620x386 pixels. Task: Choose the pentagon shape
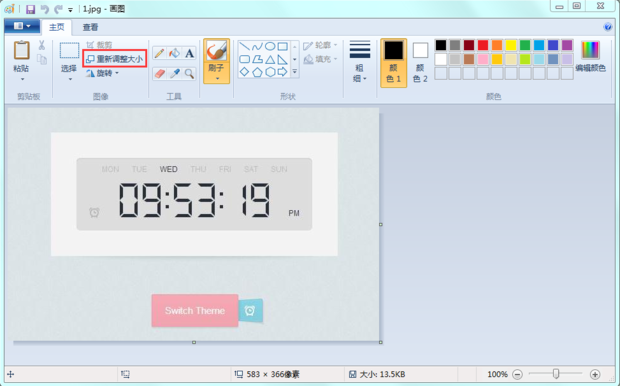(257, 72)
